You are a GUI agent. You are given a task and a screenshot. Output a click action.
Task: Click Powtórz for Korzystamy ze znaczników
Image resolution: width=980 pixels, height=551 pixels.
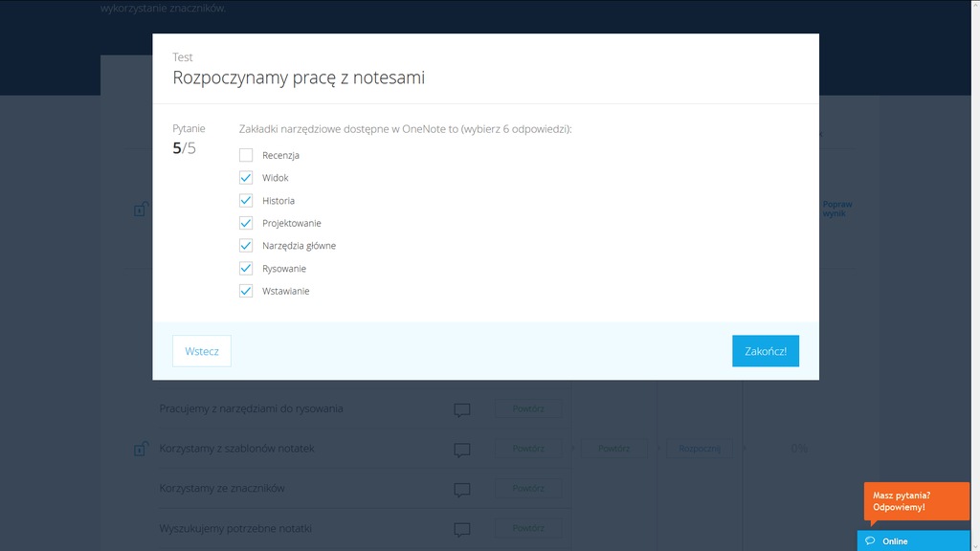528,489
